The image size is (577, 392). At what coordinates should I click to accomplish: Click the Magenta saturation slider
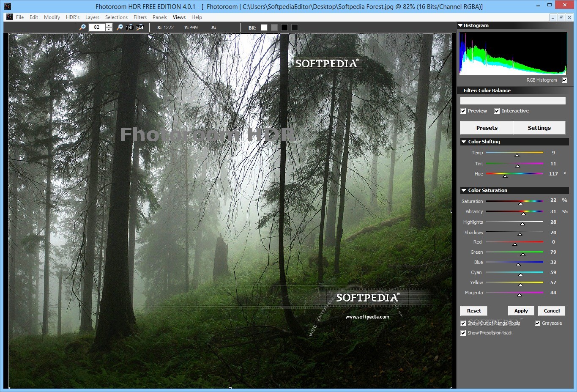[514, 293]
